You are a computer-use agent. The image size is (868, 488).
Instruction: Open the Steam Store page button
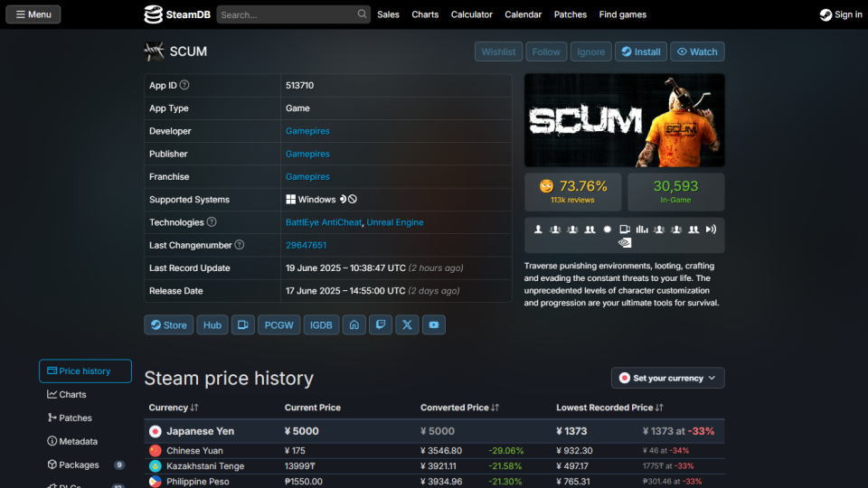(x=169, y=324)
